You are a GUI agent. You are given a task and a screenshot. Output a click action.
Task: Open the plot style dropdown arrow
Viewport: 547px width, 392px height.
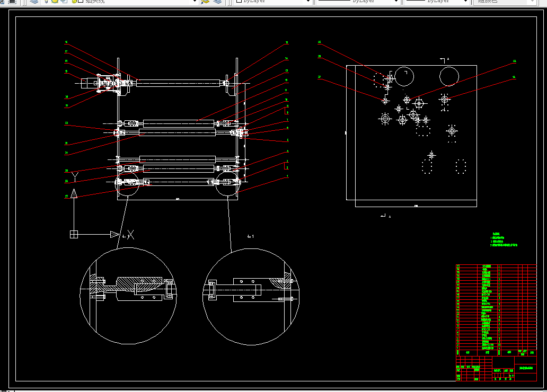pyautogui.click(x=532, y=2)
